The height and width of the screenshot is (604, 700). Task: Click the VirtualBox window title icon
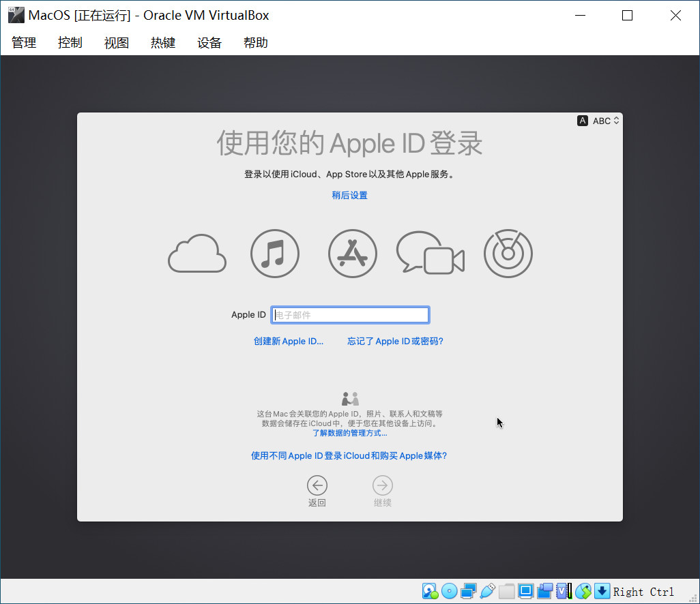[16, 15]
